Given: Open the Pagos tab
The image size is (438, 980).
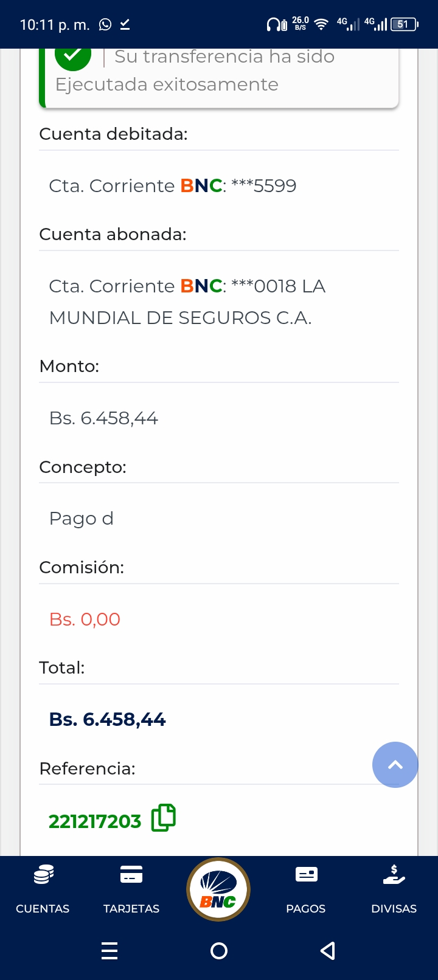Looking at the screenshot, I should click(306, 890).
